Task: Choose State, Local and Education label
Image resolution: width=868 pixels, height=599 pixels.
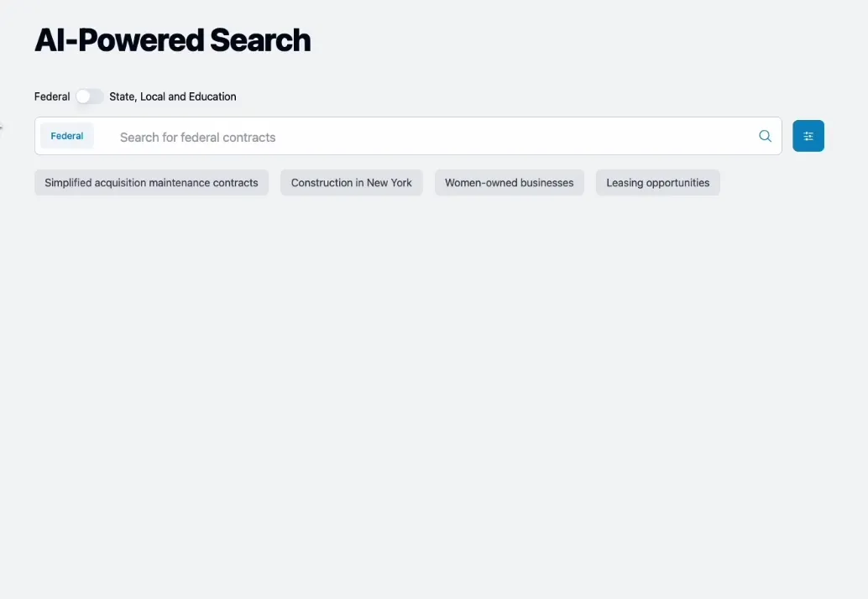Action: coord(171,96)
